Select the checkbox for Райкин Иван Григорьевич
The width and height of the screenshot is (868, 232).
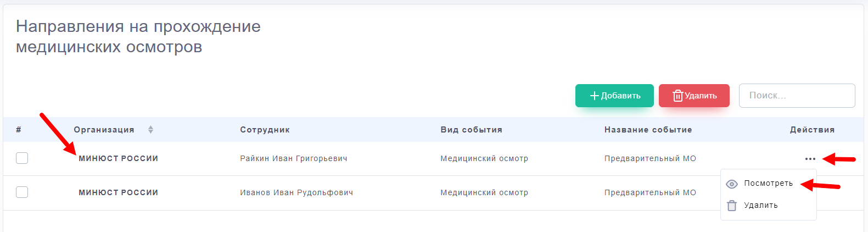tap(22, 158)
